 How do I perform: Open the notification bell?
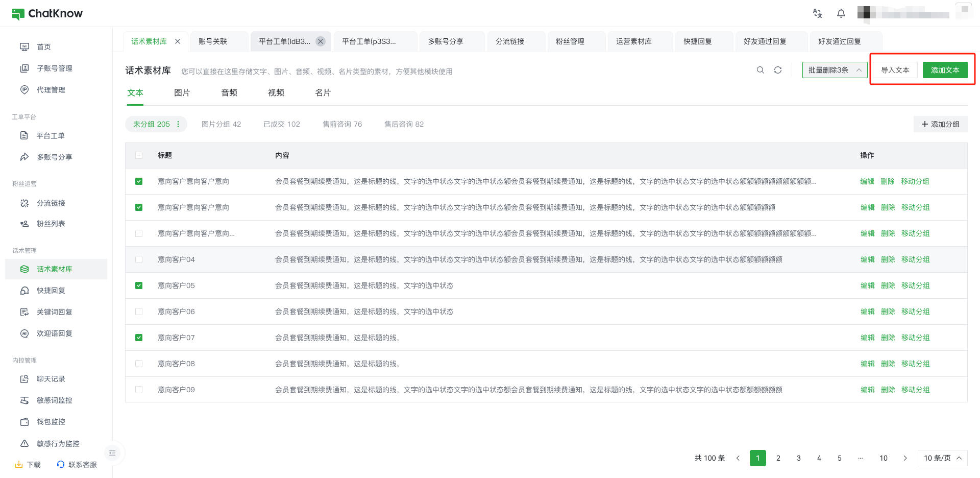coord(841,13)
